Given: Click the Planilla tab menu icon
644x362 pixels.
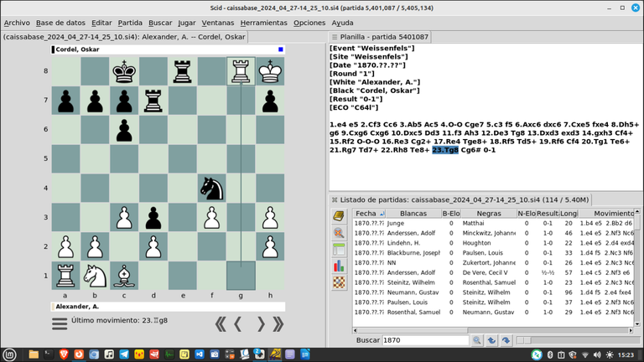Looking at the screenshot, I should pos(335,37).
